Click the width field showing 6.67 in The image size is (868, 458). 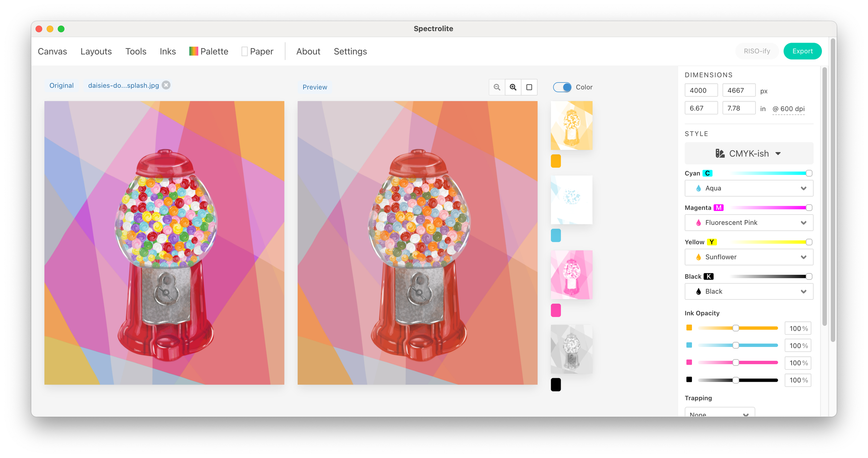(701, 108)
